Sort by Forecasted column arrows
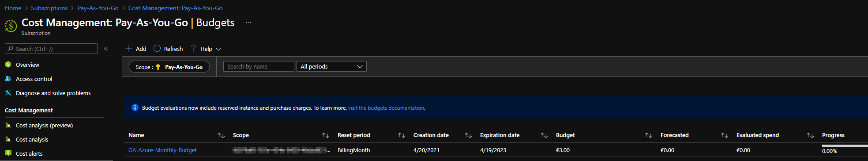868x161 pixels. (725, 135)
